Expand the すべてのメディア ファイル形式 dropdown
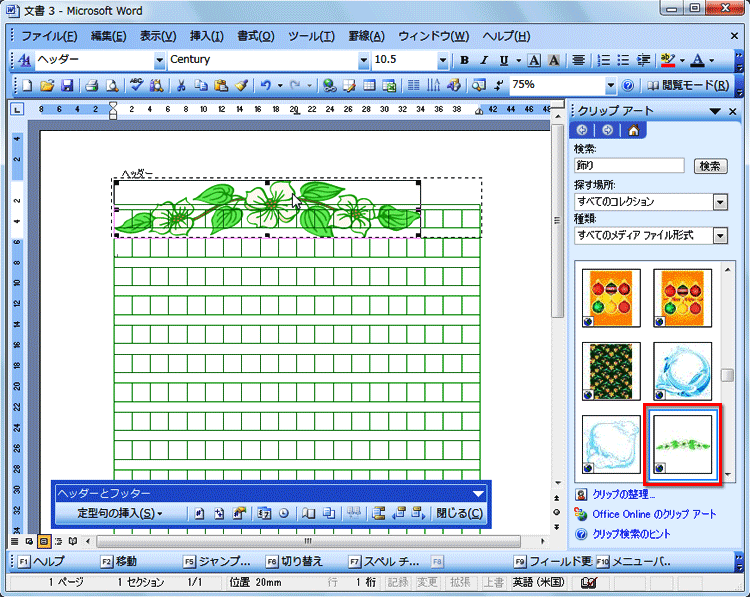 click(720, 235)
